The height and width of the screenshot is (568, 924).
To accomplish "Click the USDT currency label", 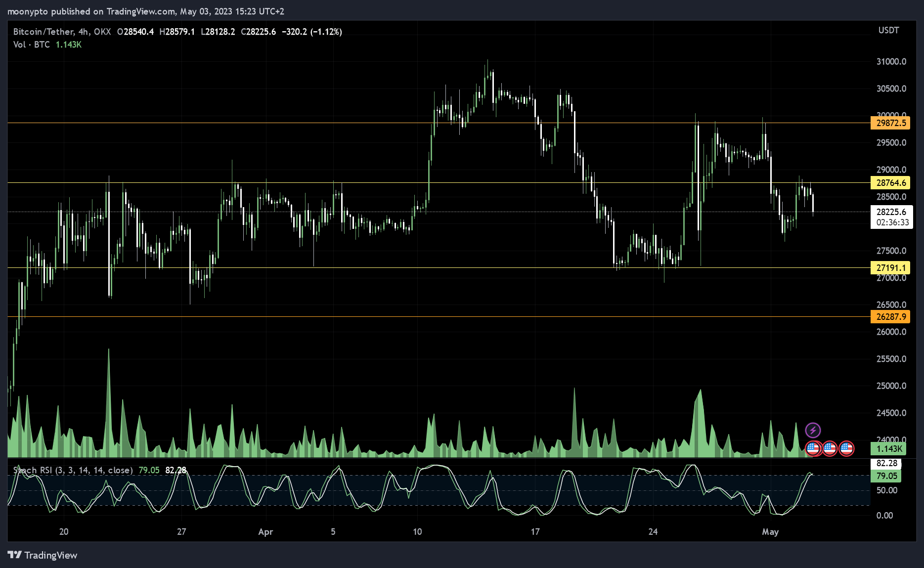I will [x=888, y=30].
